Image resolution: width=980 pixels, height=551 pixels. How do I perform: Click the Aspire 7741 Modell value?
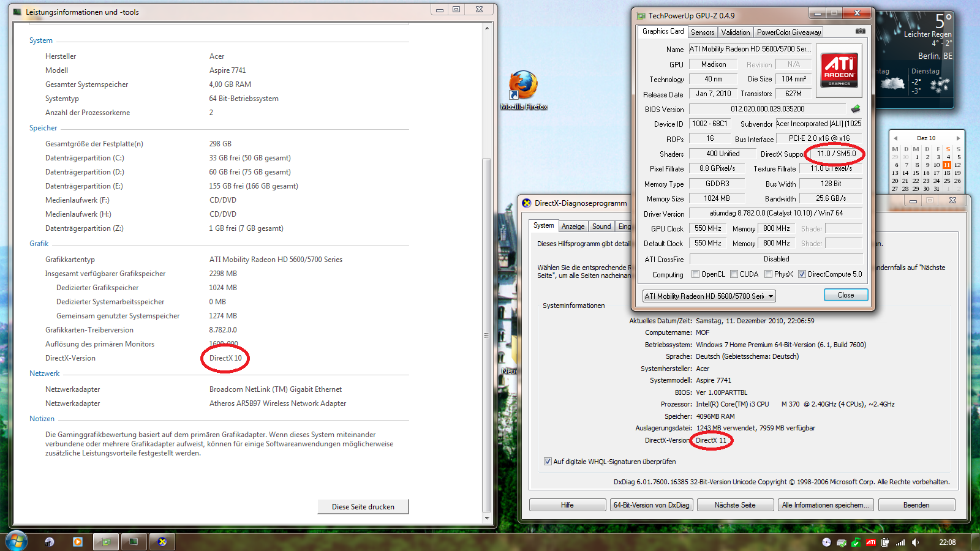[227, 70]
